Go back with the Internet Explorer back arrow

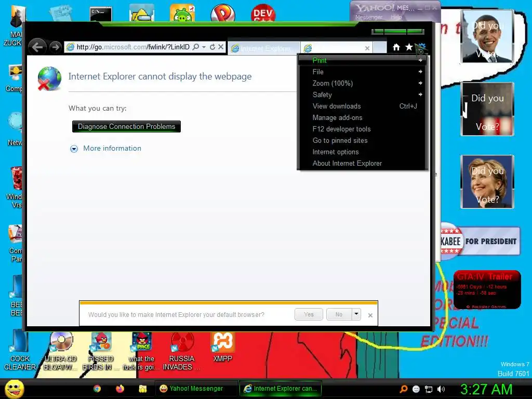37,47
